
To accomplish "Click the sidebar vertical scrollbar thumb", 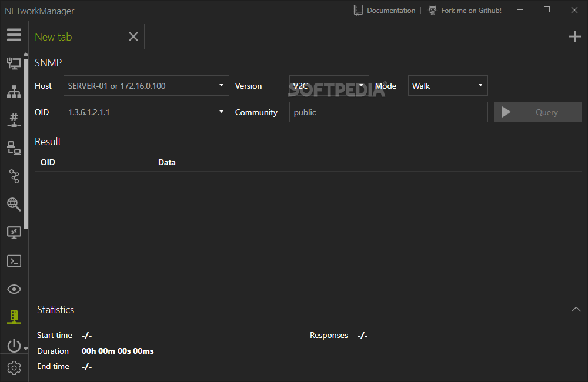I will pos(25,143).
